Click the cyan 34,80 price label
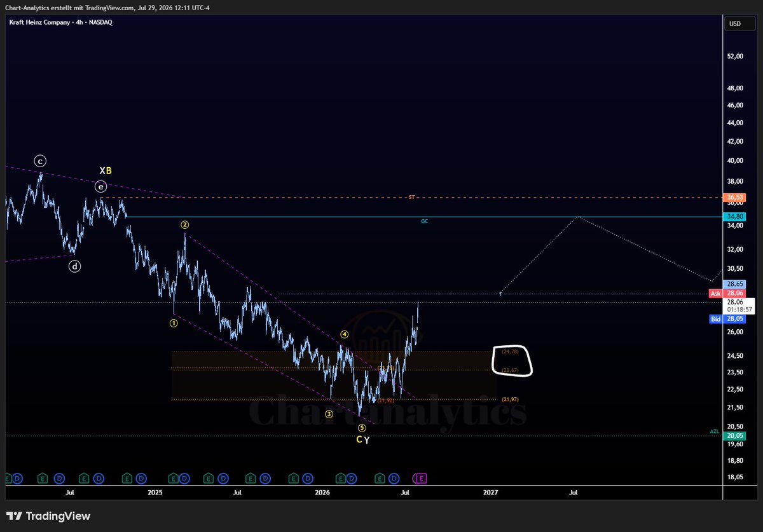 click(x=734, y=217)
